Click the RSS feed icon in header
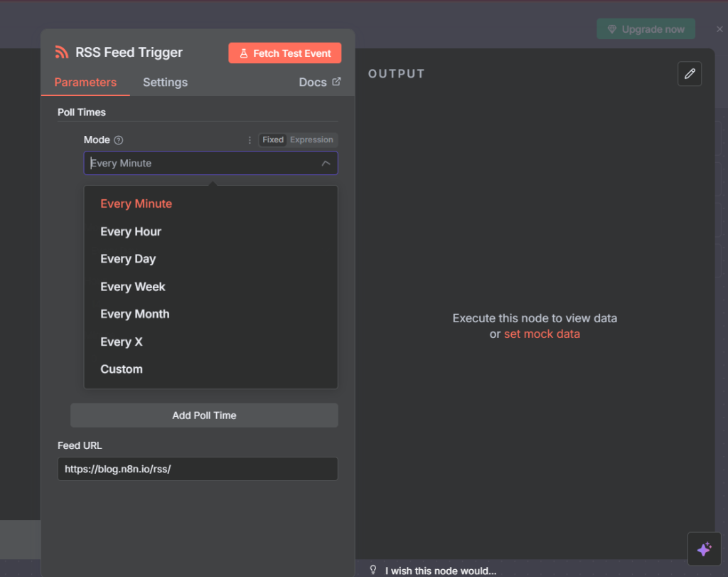 point(62,53)
